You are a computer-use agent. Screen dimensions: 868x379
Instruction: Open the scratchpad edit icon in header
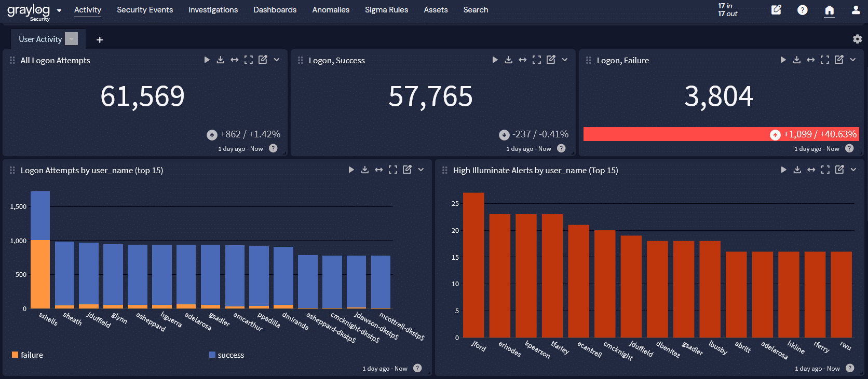[x=776, y=10]
